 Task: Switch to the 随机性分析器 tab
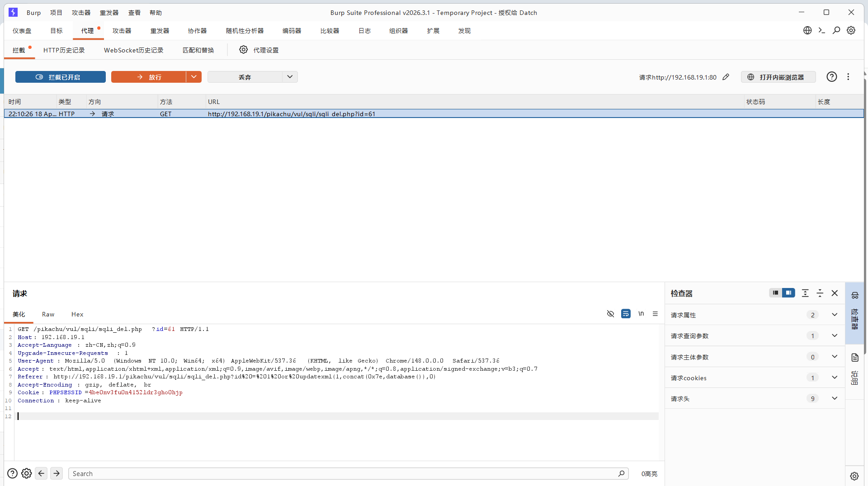(245, 31)
